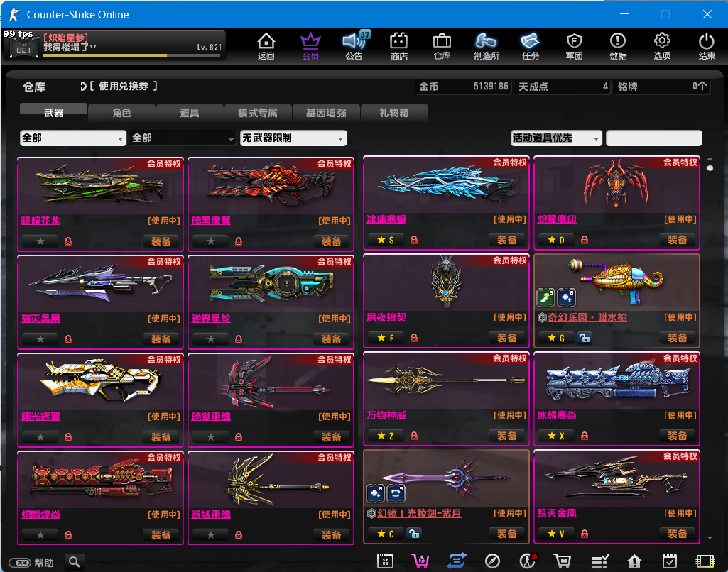This screenshot has width=728, height=572.
Task: Switch to the 武器 tab
Action: coord(53,112)
